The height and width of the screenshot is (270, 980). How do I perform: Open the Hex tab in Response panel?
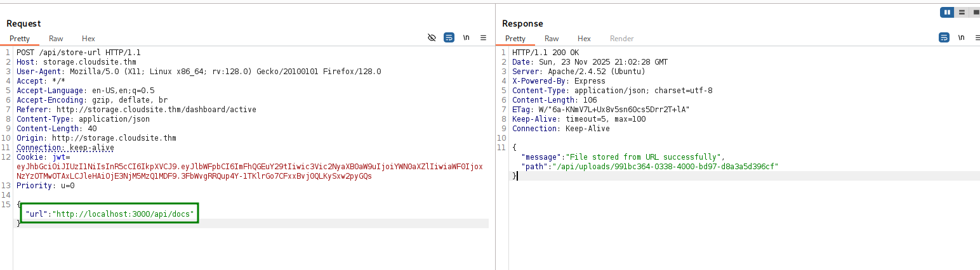pos(584,39)
